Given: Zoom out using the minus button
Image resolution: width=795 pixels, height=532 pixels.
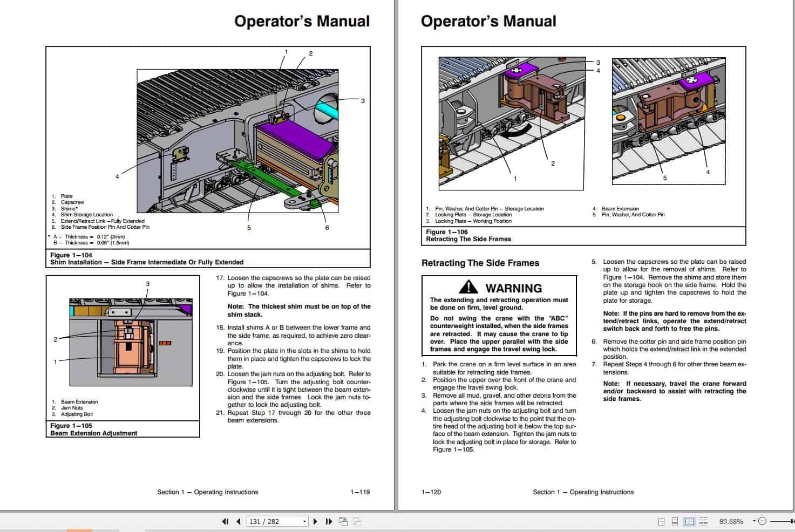Looking at the screenshot, I should (762, 521).
